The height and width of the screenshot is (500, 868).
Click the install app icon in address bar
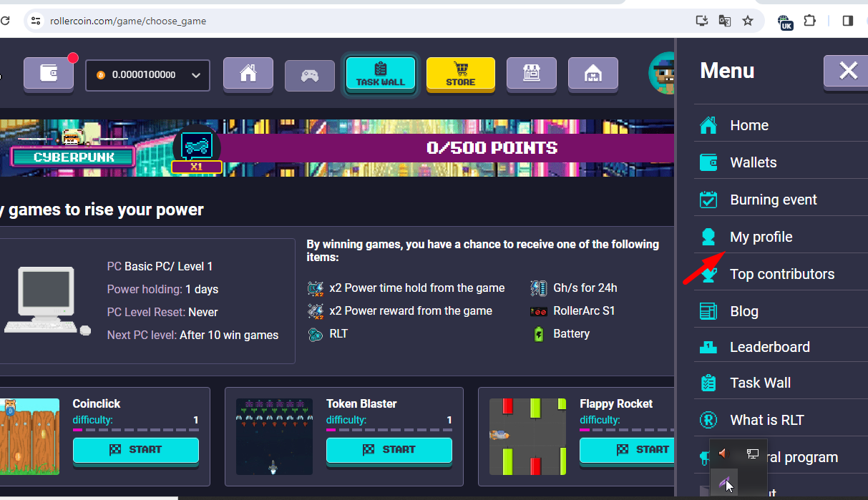click(x=702, y=21)
